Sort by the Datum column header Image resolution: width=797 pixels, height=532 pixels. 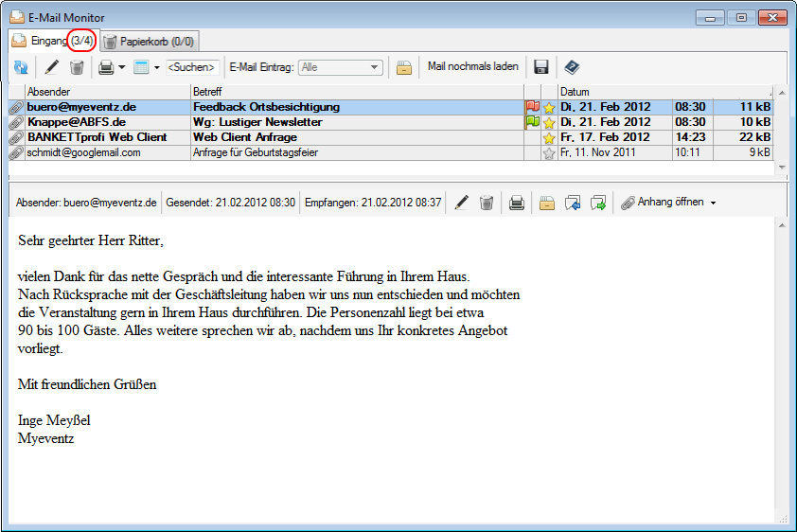tap(665, 92)
